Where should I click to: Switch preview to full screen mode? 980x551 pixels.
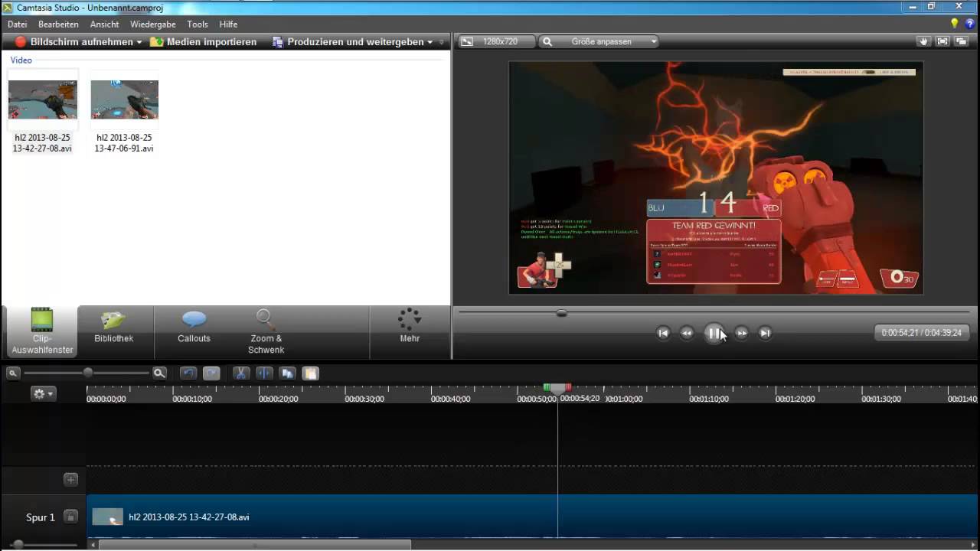pos(942,42)
